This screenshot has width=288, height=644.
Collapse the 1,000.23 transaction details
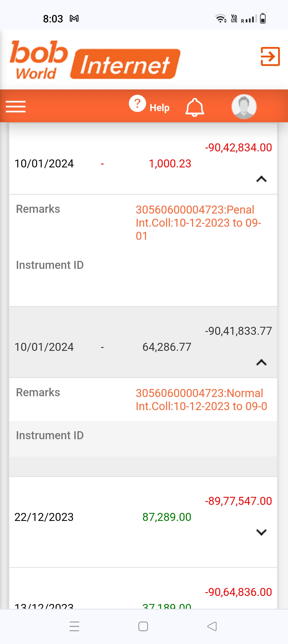pyautogui.click(x=261, y=179)
